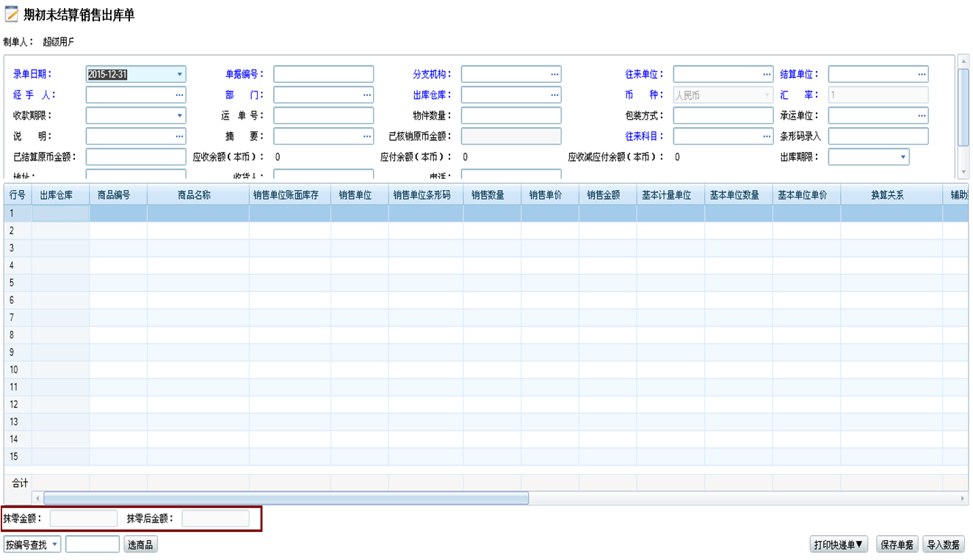Screen dimensions: 973x560
Task: Click the 抹零金额 input field
Action: coord(84,518)
